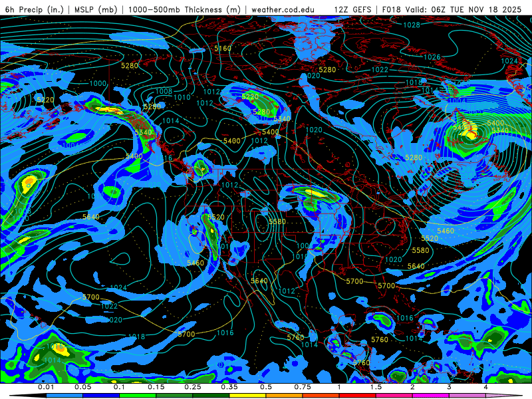Select the '3' legend value

tap(450, 387)
